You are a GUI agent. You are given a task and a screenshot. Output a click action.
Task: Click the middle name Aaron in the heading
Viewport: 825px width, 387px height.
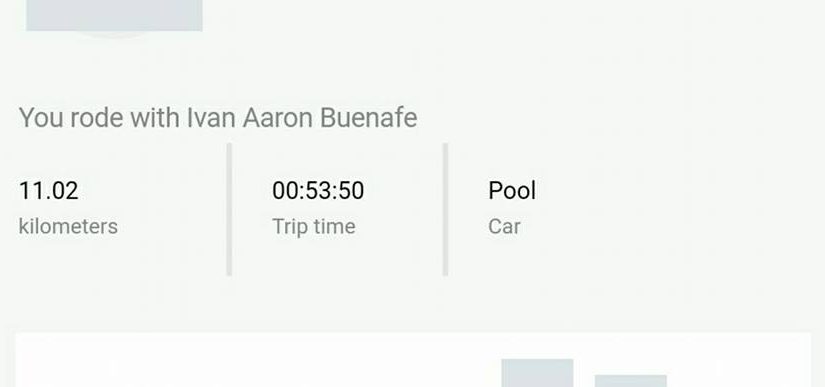coord(278,117)
